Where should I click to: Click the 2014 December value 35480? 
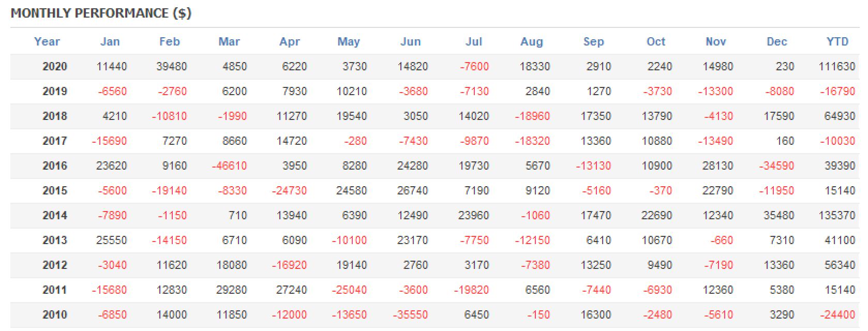779,216
